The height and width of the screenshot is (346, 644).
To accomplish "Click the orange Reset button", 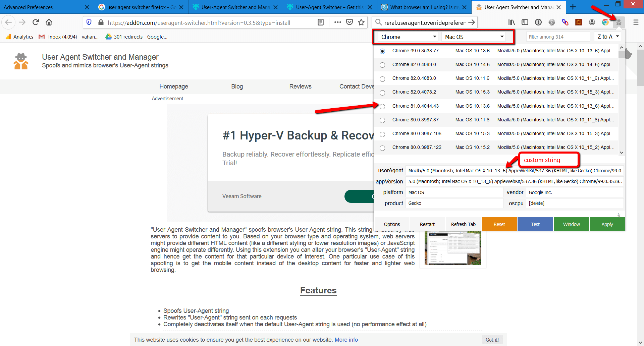I will click(x=499, y=224).
